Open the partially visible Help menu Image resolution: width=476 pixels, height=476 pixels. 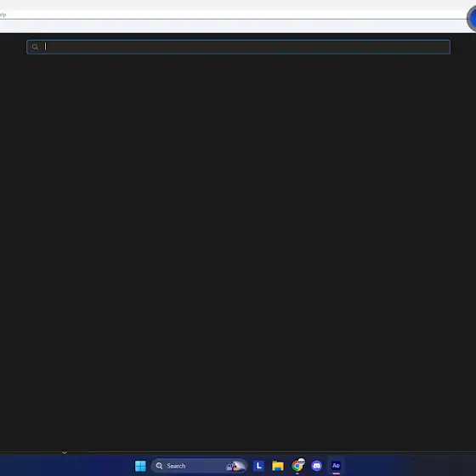point(3,14)
